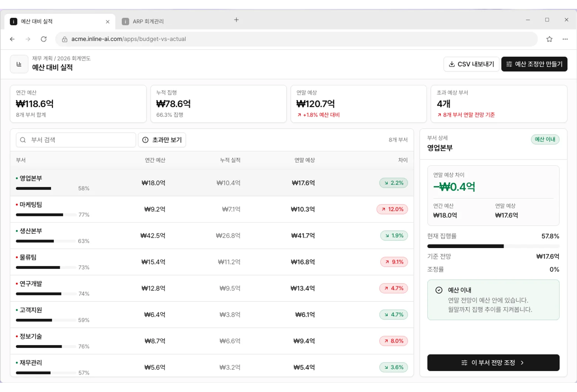Image resolution: width=577 pixels, height=392 pixels.
Task: Open browser three-dot menu
Action: tap(565, 39)
